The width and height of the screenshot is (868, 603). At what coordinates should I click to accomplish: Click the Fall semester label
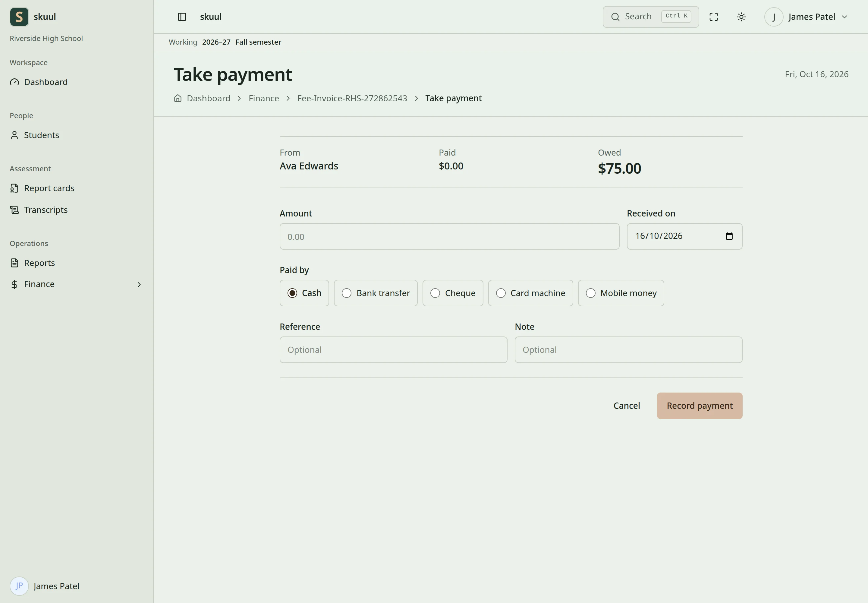tap(258, 42)
